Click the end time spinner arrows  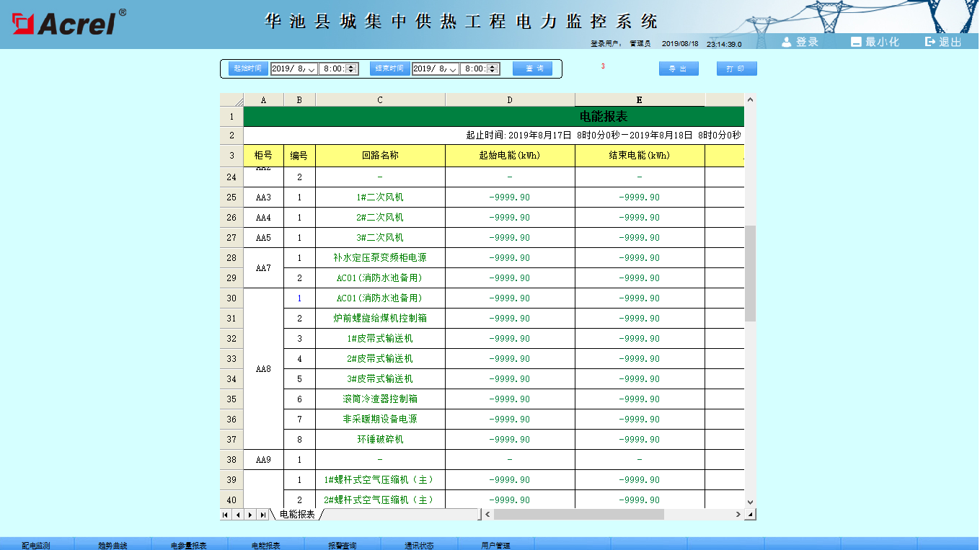493,69
